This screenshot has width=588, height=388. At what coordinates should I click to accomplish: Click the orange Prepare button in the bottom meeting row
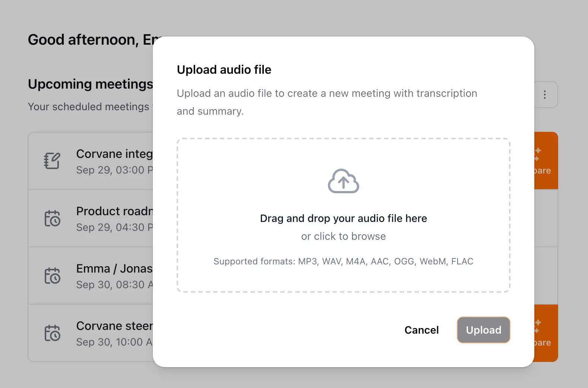[546, 333]
